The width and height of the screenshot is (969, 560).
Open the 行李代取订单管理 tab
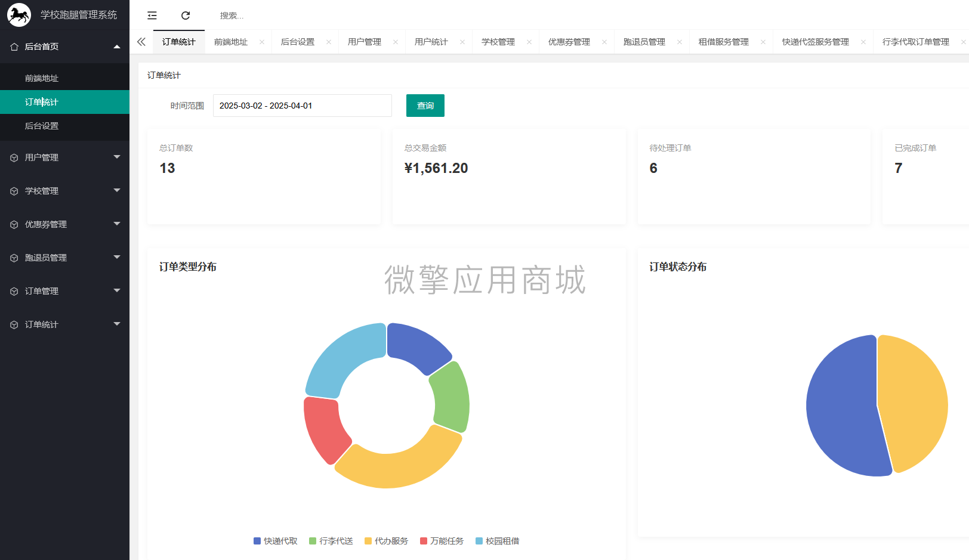coord(916,42)
